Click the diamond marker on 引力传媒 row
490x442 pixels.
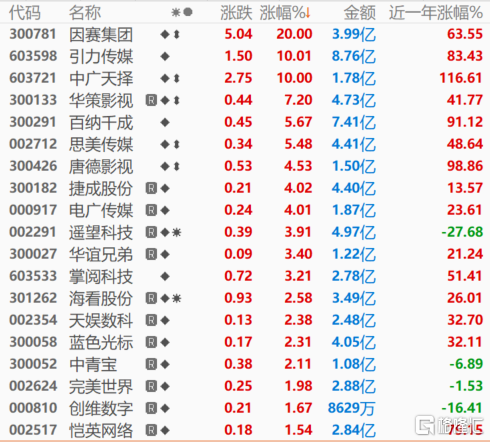pyautogui.click(x=165, y=56)
